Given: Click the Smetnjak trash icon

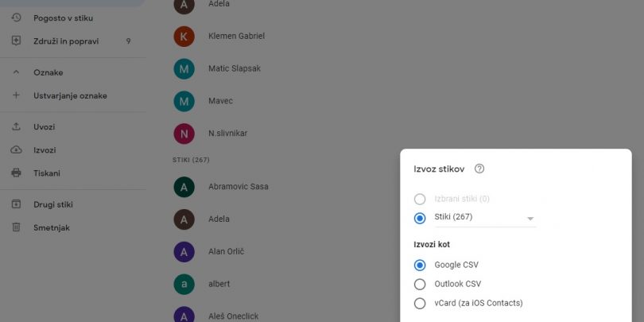Looking at the screenshot, I should pyautogui.click(x=16, y=227).
